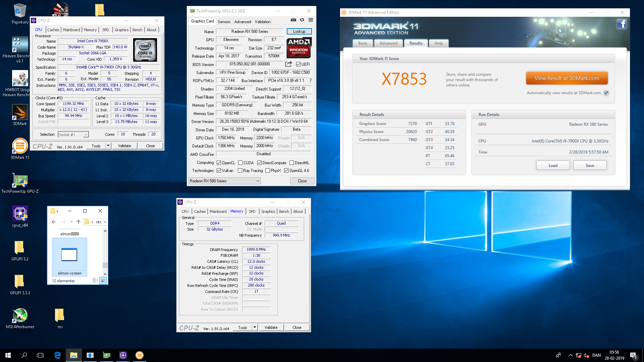Open the Advanced tab in GPU-Z

point(243,21)
